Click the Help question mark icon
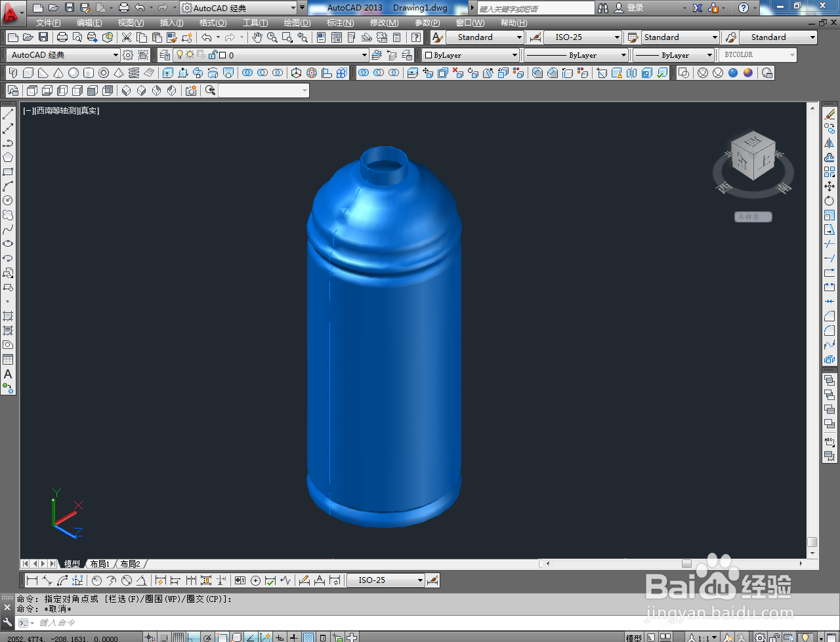This screenshot has width=840, height=642. tap(743, 8)
